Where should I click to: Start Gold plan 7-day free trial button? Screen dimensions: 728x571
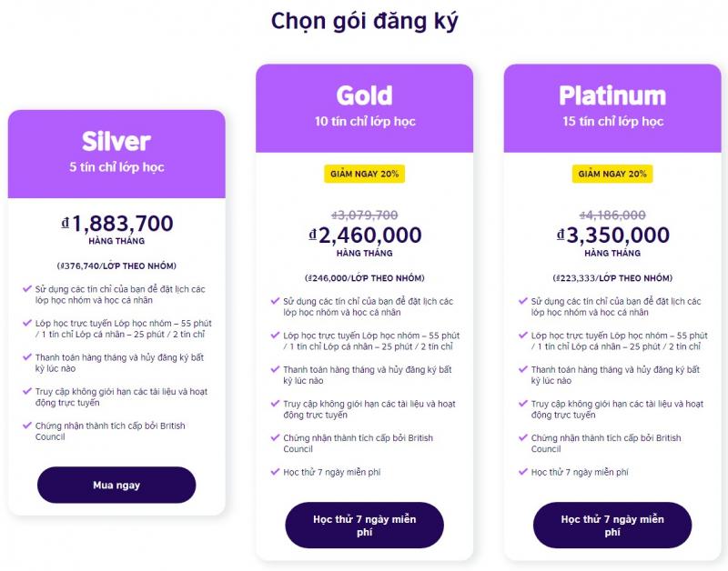(x=365, y=525)
